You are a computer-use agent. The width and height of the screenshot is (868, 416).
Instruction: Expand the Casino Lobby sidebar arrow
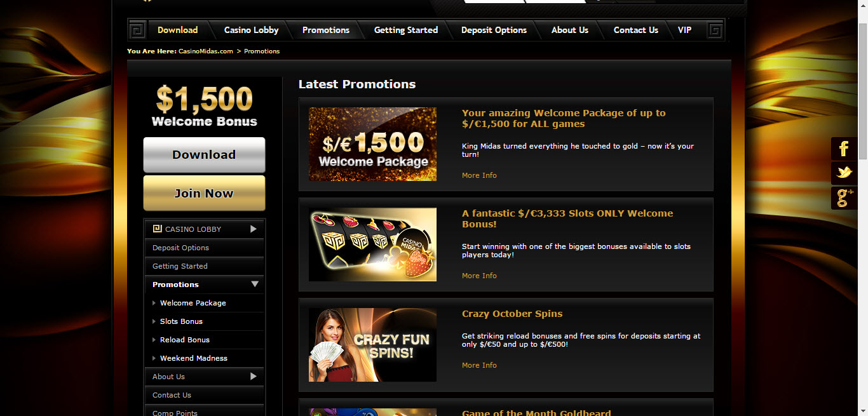click(254, 229)
